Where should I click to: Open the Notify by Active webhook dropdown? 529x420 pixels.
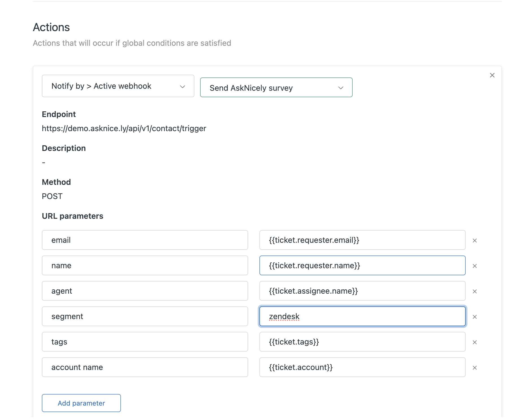coord(118,86)
